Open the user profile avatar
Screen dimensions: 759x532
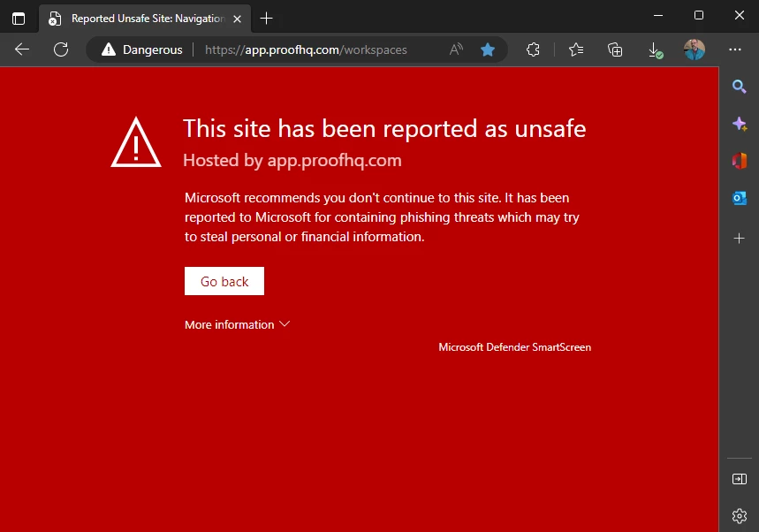point(694,49)
